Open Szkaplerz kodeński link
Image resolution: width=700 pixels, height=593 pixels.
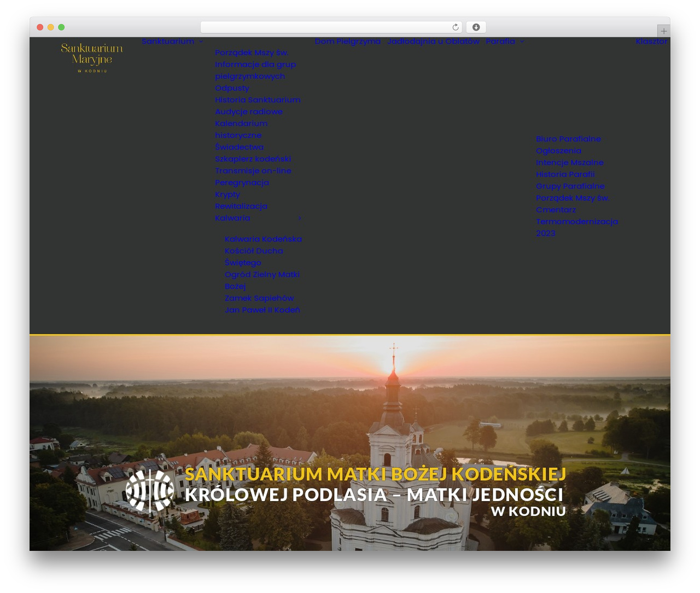point(253,159)
